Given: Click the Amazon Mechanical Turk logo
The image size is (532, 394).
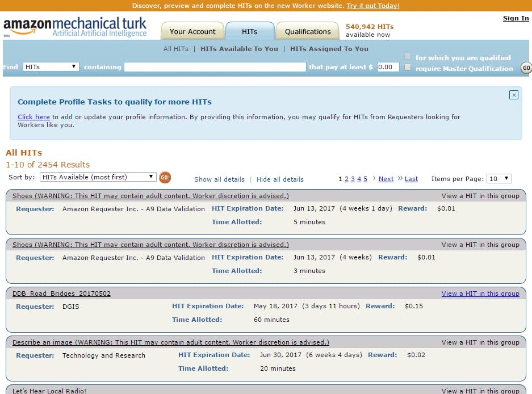Looking at the screenshot, I should coord(74,26).
